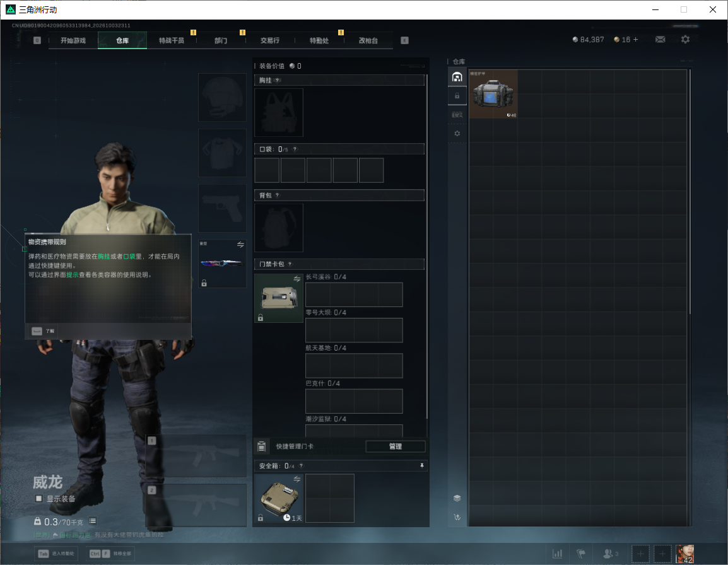This screenshot has height=565, width=728.
Task: Open the bar chart stats icon
Action: (x=557, y=554)
